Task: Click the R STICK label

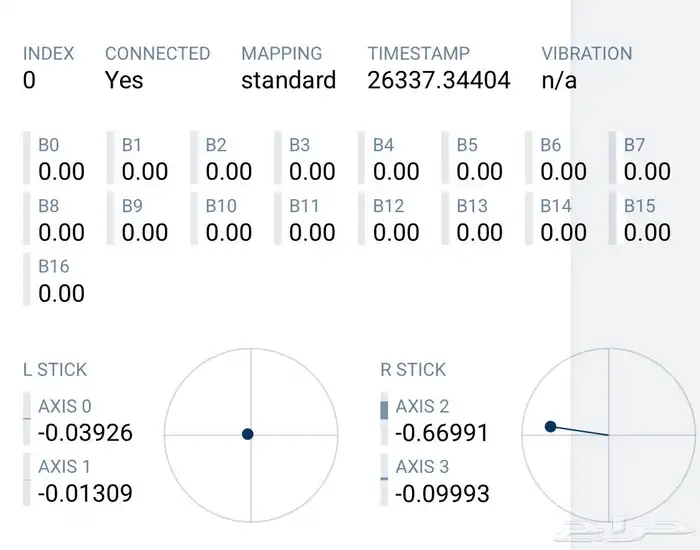Action: [413, 369]
